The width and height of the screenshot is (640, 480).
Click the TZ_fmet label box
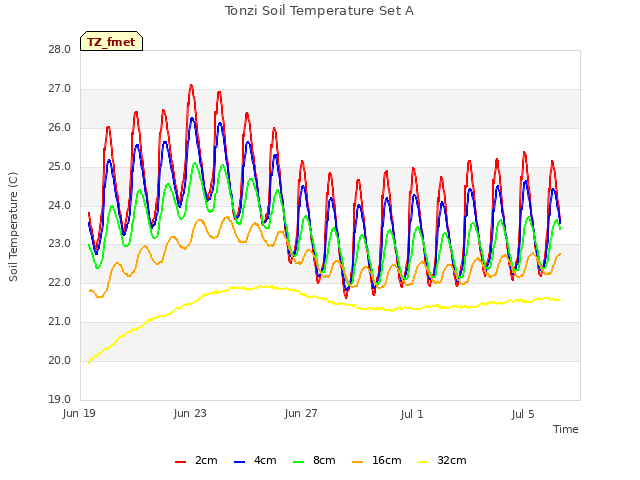point(111,41)
